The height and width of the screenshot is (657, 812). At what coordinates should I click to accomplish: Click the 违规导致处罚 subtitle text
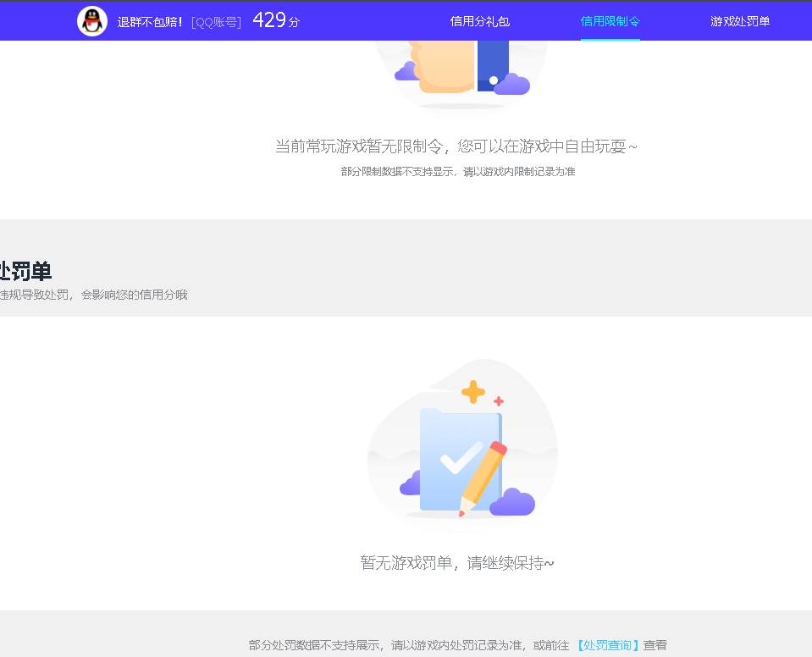(94, 295)
